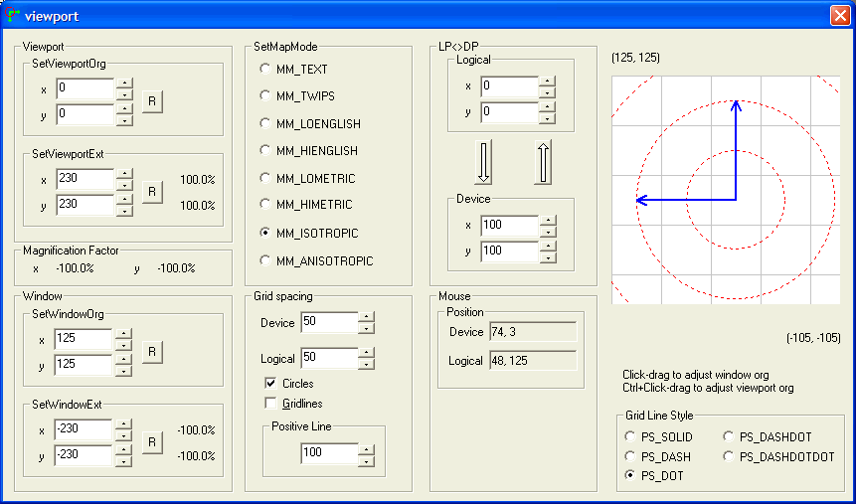Increment LP<>DP Logical x with up spinner
Viewport: 856px width, 504px height.
(x=547, y=81)
